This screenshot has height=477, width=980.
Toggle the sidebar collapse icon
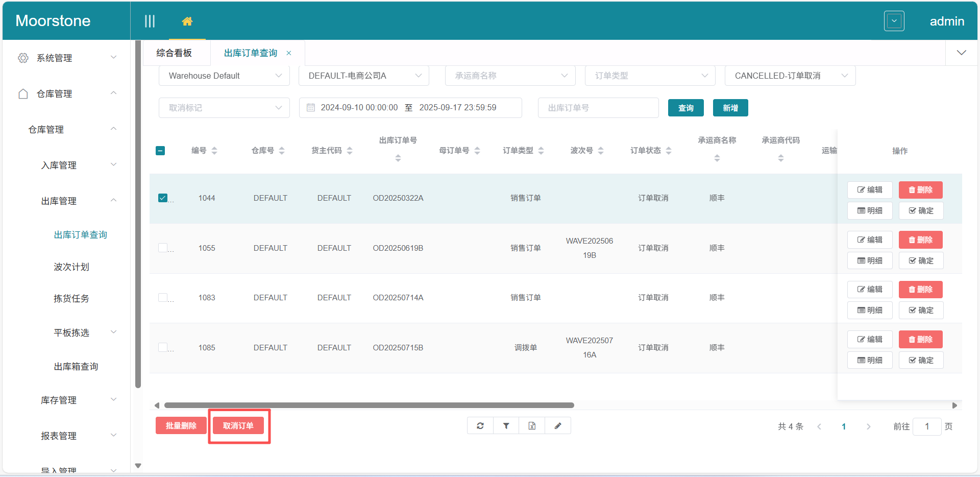[150, 21]
